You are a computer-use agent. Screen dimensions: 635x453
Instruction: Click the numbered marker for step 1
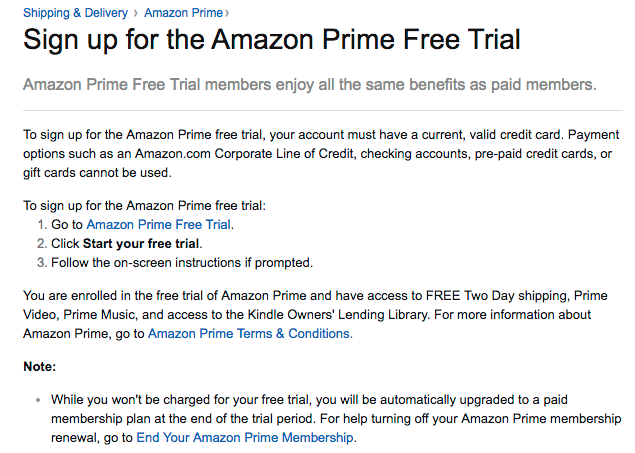click(x=42, y=225)
